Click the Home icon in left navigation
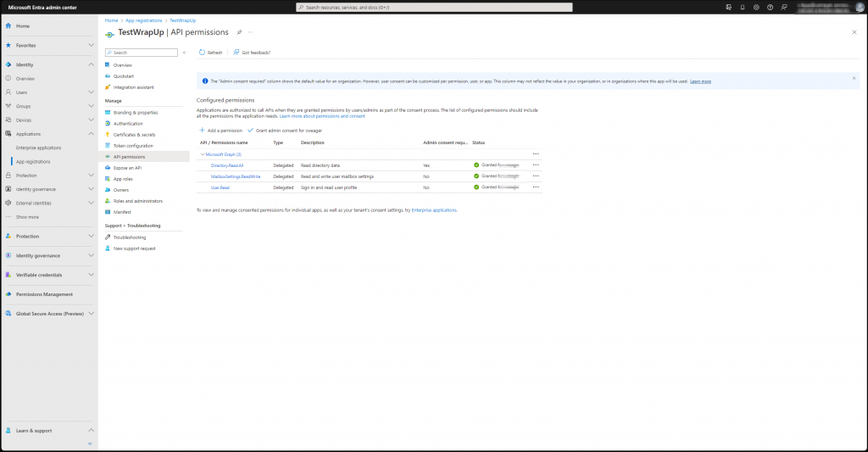This screenshot has height=452, width=868. tap(8, 26)
